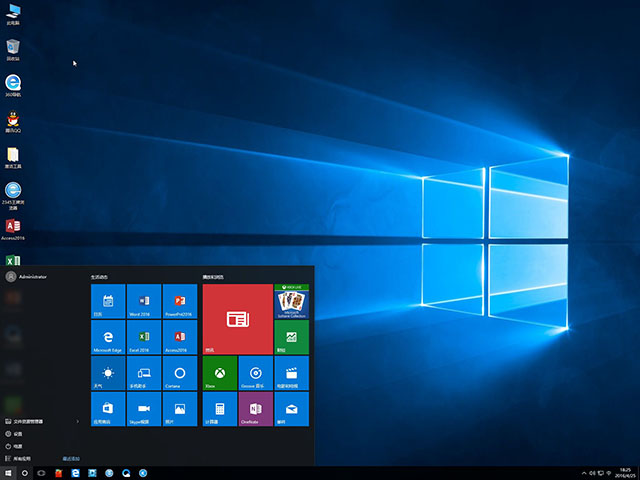Viewport: 640px width, 480px height.
Task: Open the Microsoft Solitaire Collection tile
Action: 291,301
